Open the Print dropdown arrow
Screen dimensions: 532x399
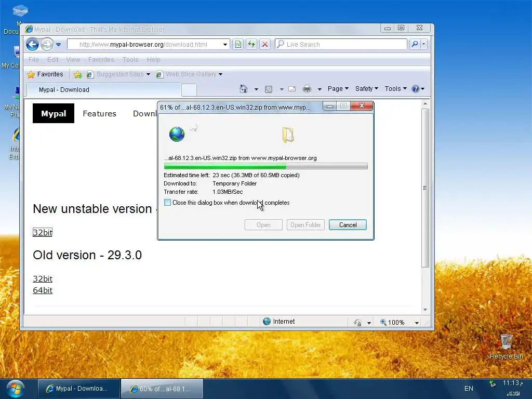point(320,89)
